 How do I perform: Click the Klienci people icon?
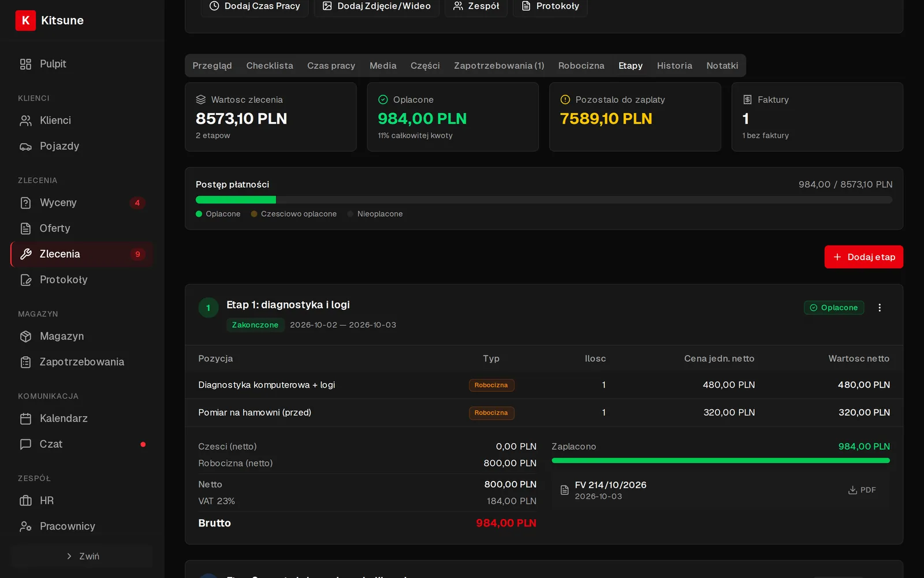click(25, 121)
